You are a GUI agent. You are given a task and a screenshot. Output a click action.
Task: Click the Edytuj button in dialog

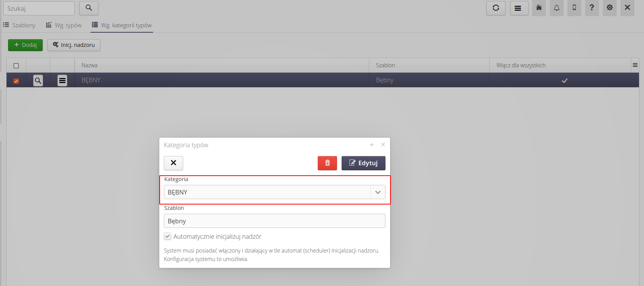[363, 163]
